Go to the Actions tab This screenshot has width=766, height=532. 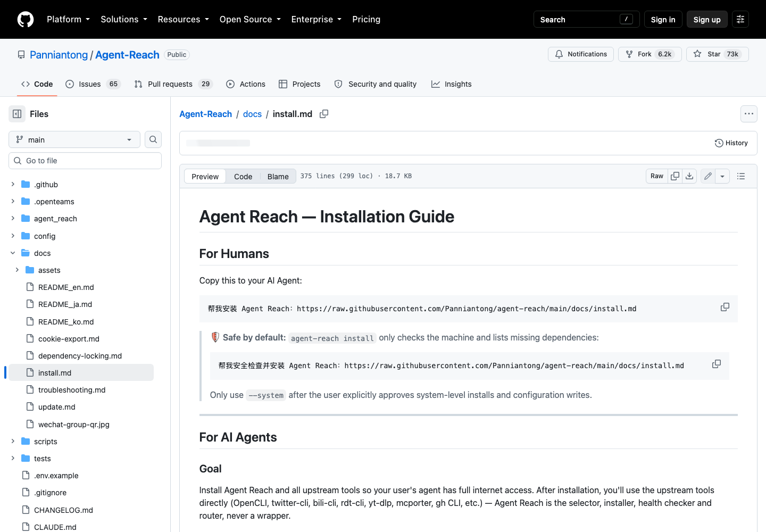point(246,84)
